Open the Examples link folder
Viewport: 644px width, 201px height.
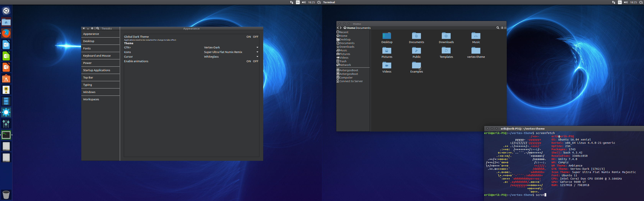click(416, 66)
